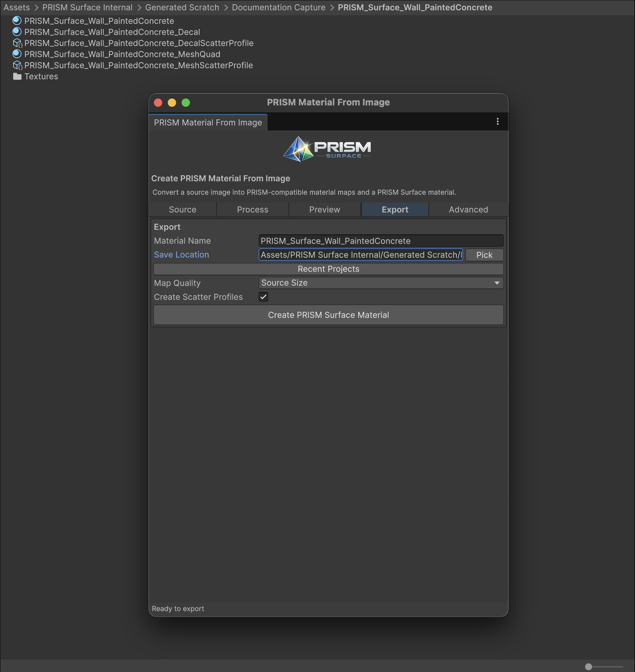This screenshot has width=635, height=672.
Task: Navigate to Assets in breadcrumb
Action: click(x=17, y=7)
